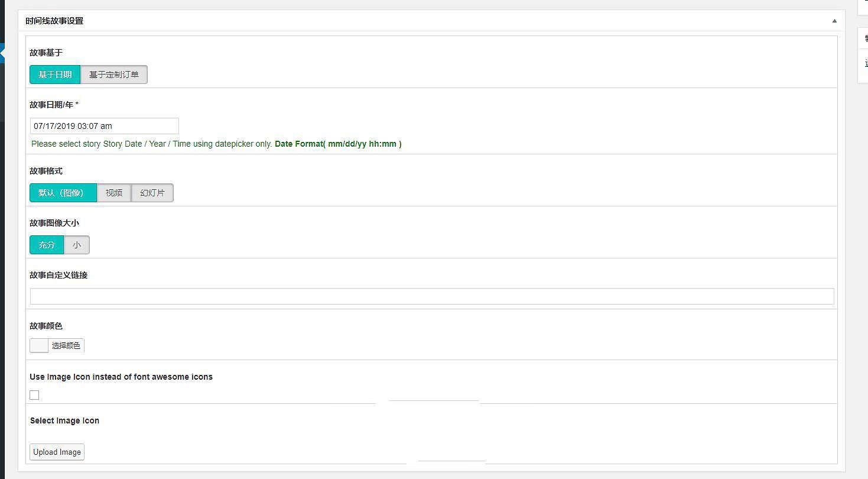Image resolution: width=868 pixels, height=479 pixels.
Task: Click the Date Format hint text
Action: click(338, 144)
